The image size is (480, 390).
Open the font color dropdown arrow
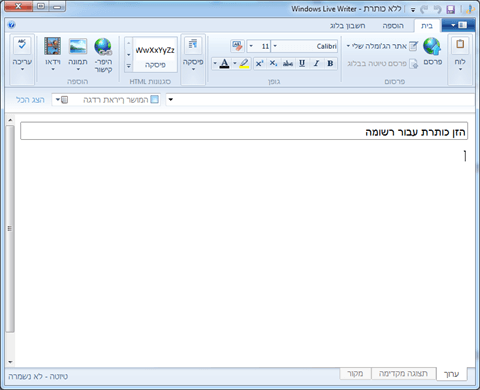click(x=215, y=63)
